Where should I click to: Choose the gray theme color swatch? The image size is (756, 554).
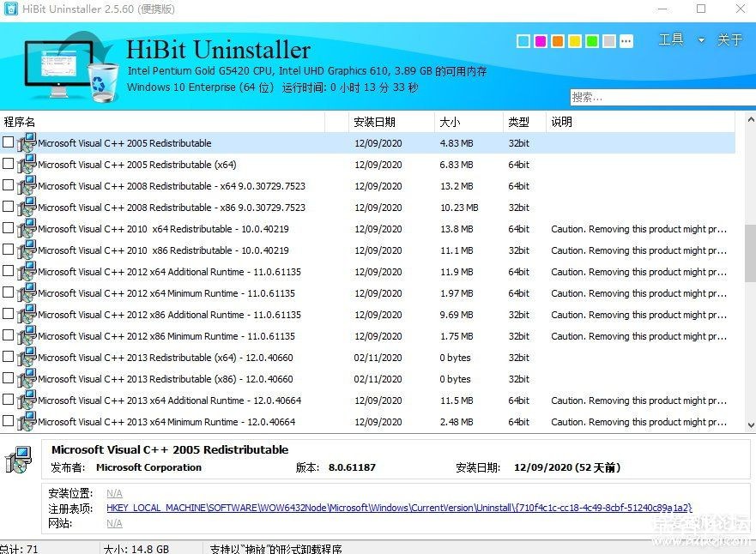(x=609, y=41)
